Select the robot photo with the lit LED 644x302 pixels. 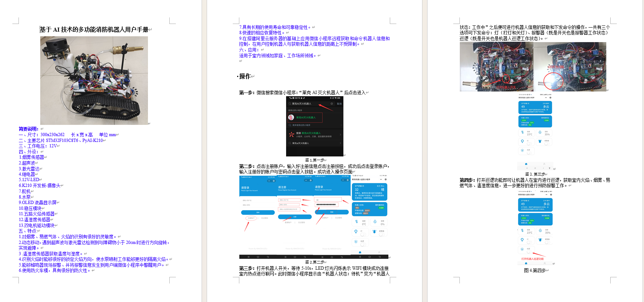pos(570,67)
